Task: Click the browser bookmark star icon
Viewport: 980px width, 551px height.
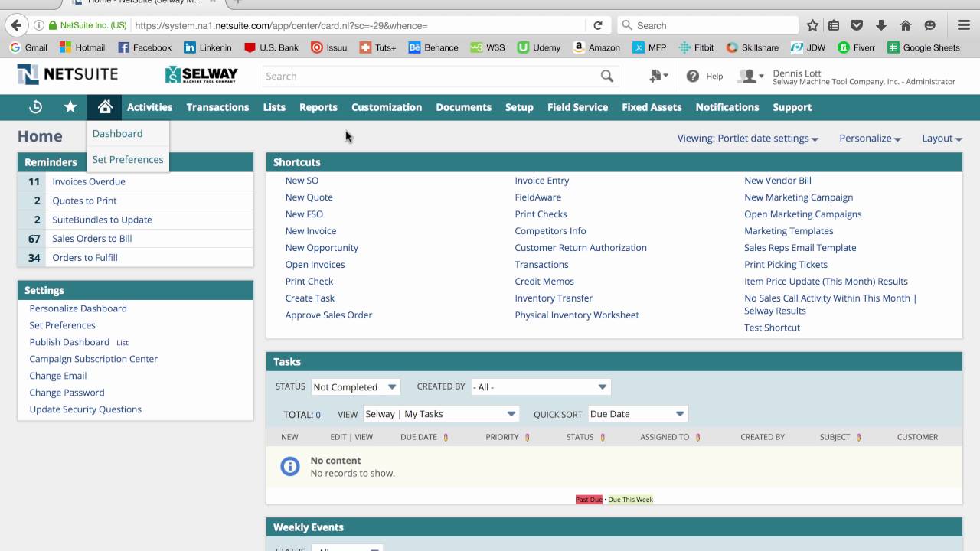Action: pyautogui.click(x=812, y=25)
